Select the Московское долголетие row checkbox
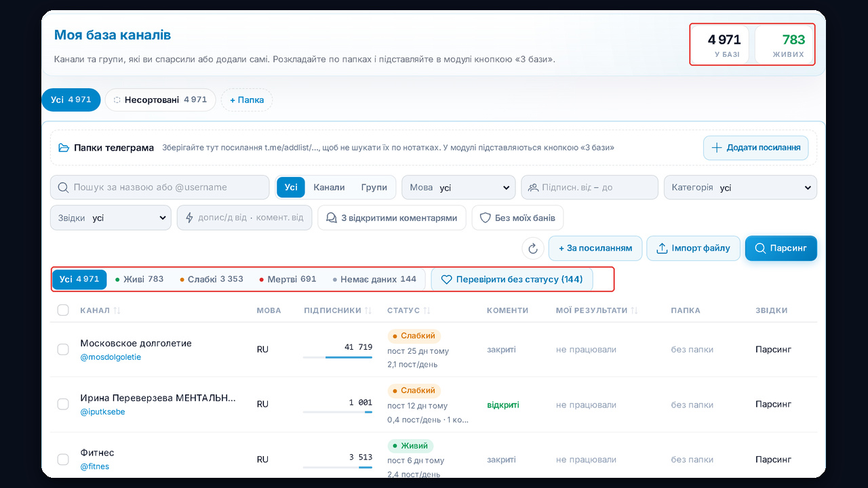The height and width of the screenshot is (488, 868). click(63, 350)
